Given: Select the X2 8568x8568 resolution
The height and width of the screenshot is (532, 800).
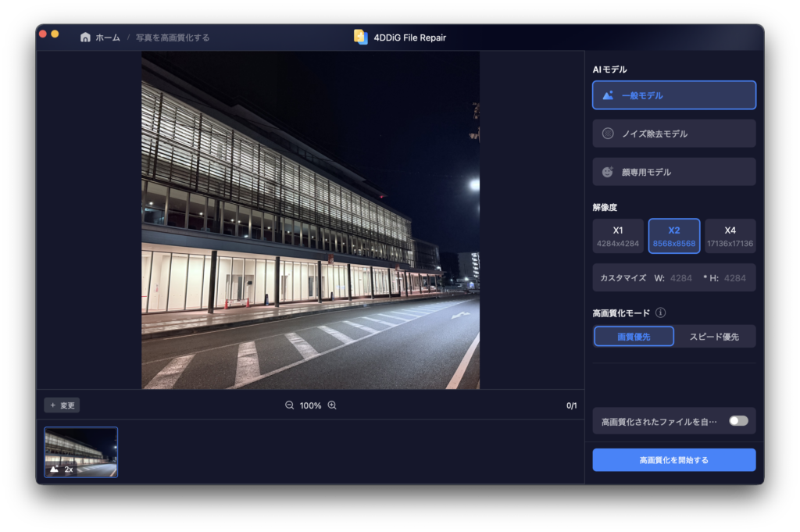Looking at the screenshot, I should click(x=673, y=236).
